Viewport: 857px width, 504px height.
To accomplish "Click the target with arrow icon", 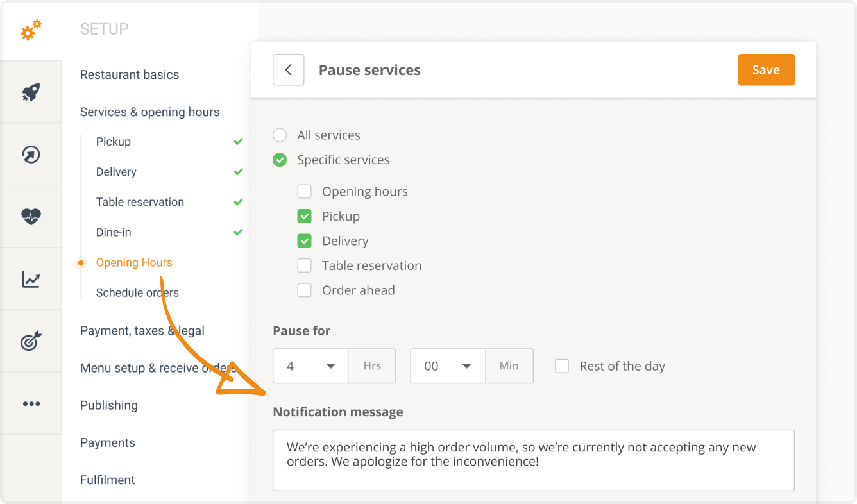I will 31,341.
